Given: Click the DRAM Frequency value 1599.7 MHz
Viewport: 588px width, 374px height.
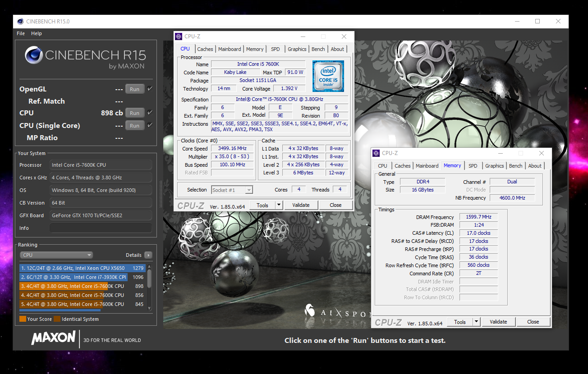Looking at the screenshot, I should 479,217.
